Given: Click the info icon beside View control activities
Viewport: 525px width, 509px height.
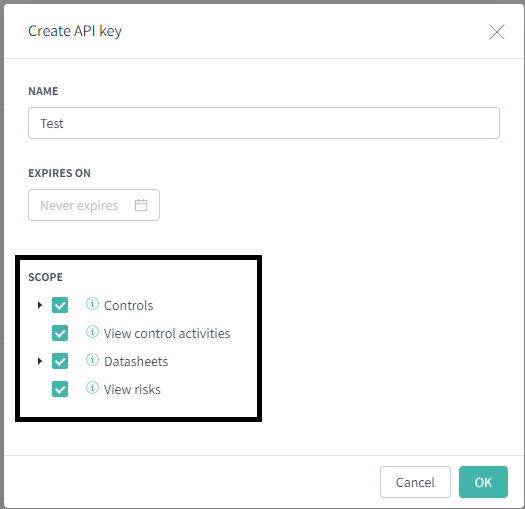Looking at the screenshot, I should click(x=92, y=332).
